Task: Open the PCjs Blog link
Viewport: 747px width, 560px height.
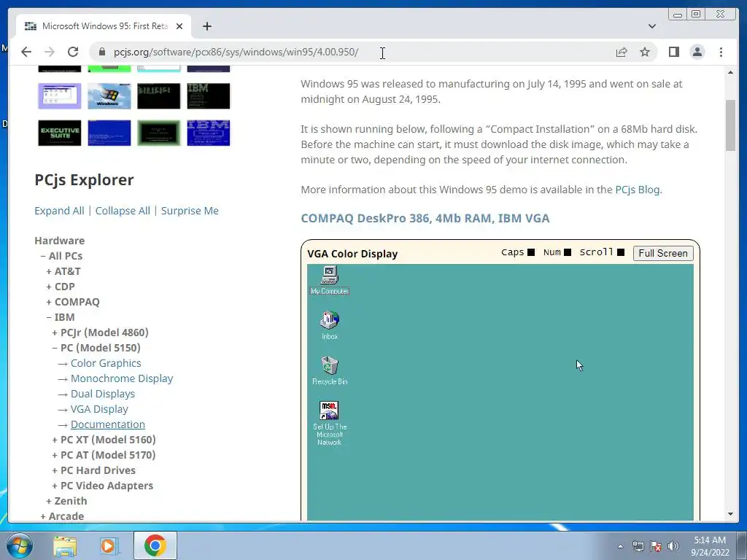Action: [638, 190]
